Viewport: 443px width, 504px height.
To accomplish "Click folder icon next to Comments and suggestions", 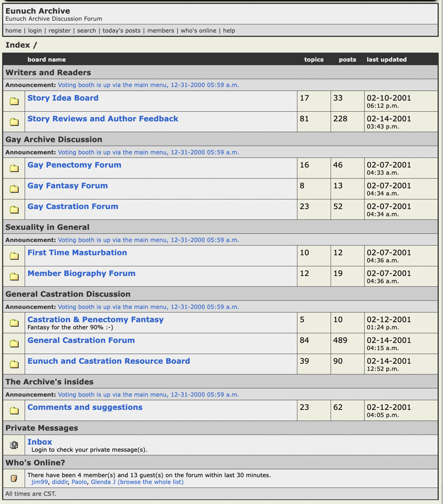I will (x=14, y=410).
